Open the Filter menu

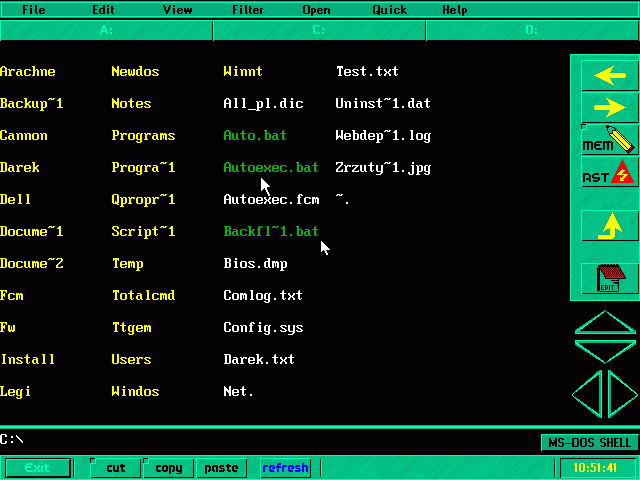click(248, 9)
